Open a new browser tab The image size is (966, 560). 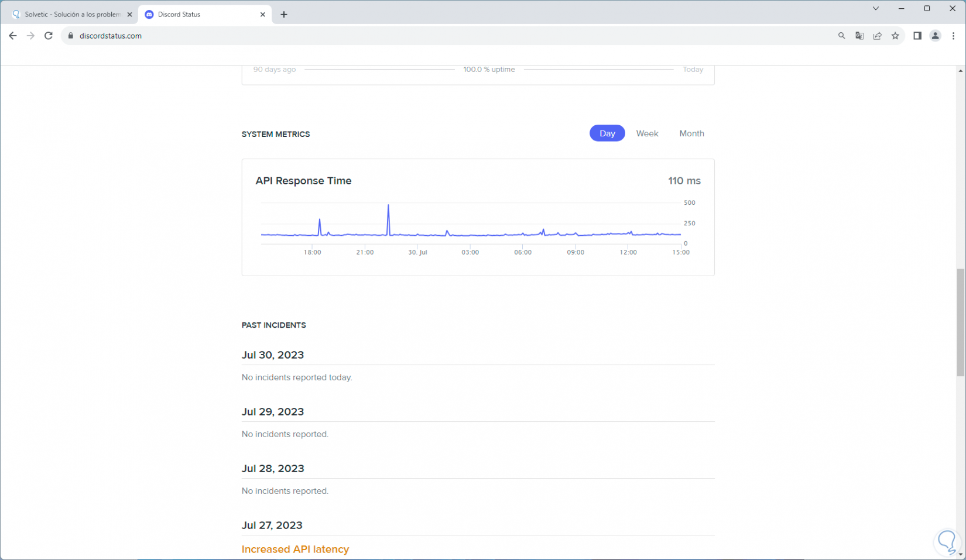284,15
